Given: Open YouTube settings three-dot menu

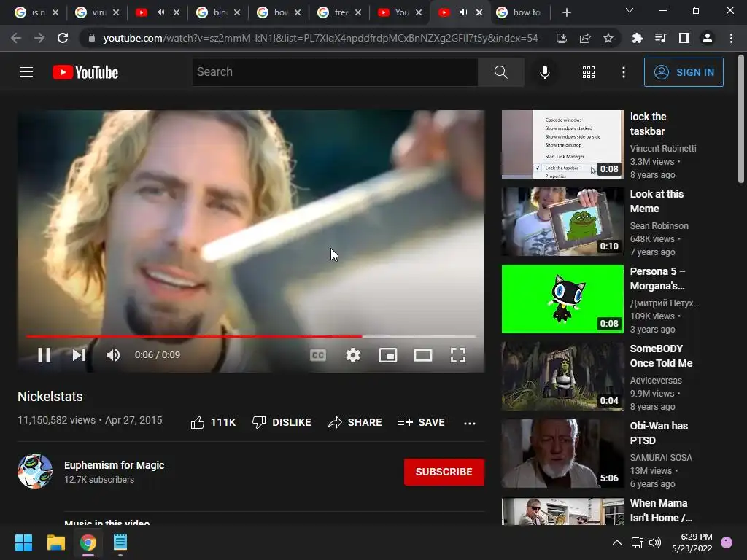Looking at the screenshot, I should (x=623, y=72).
